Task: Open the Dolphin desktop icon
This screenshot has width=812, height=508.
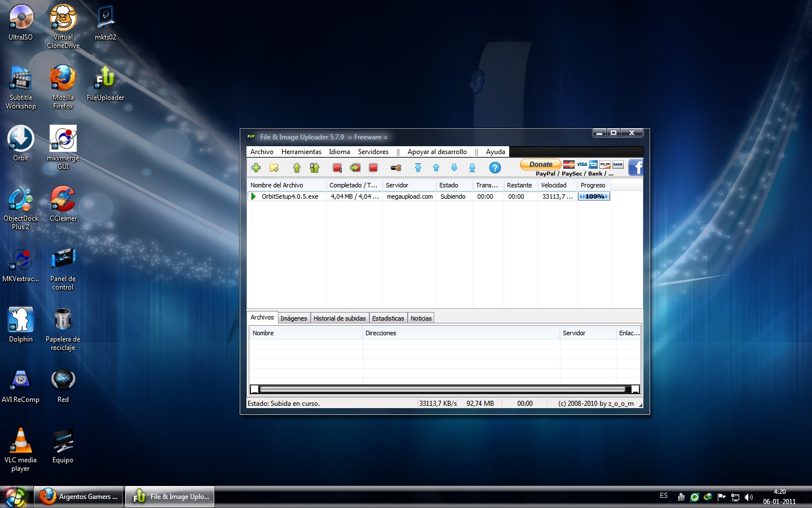Action: pyautogui.click(x=21, y=325)
